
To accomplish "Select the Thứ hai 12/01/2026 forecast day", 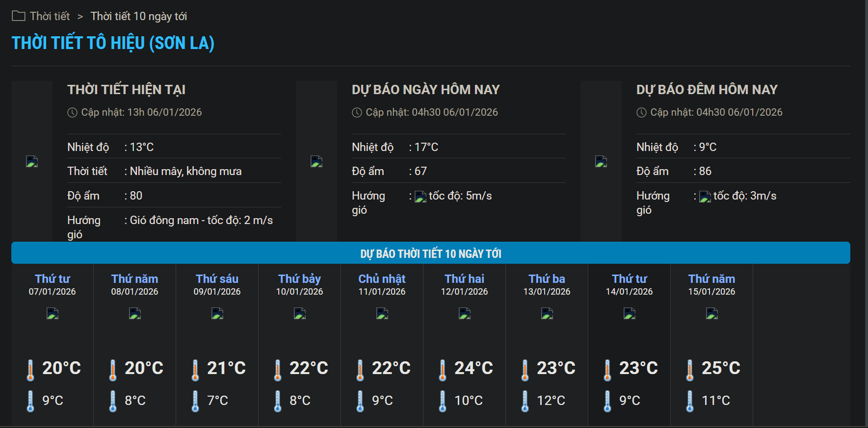I will [x=464, y=284].
